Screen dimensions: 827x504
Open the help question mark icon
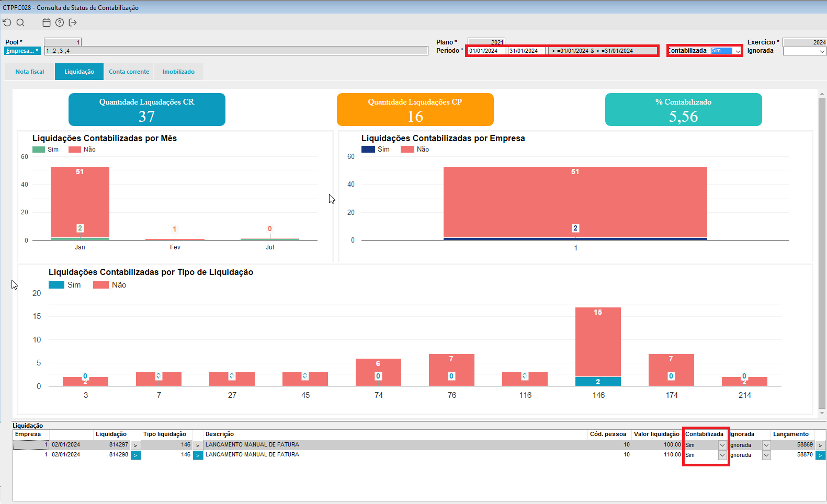pos(60,22)
